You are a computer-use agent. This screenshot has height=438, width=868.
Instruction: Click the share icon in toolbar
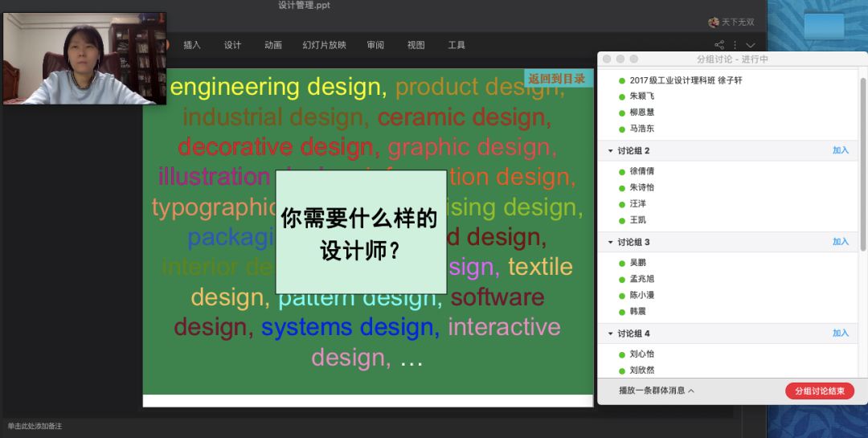pyautogui.click(x=719, y=45)
